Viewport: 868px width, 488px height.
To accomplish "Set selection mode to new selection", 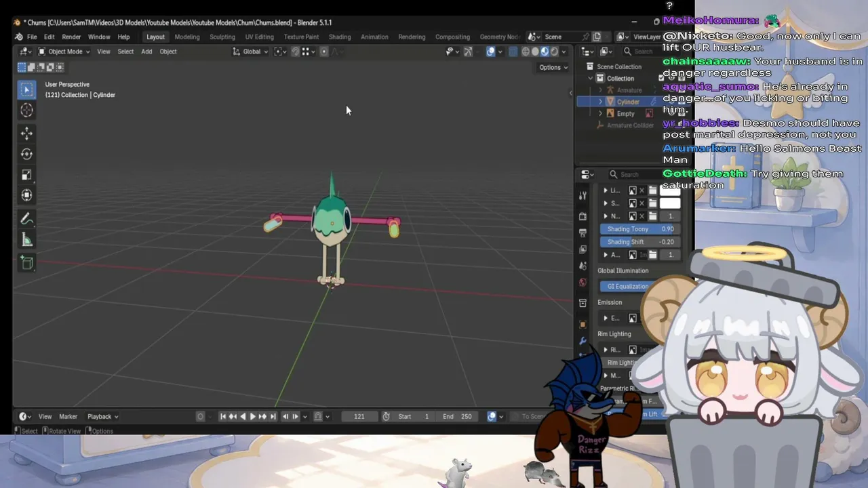I will click(x=22, y=67).
